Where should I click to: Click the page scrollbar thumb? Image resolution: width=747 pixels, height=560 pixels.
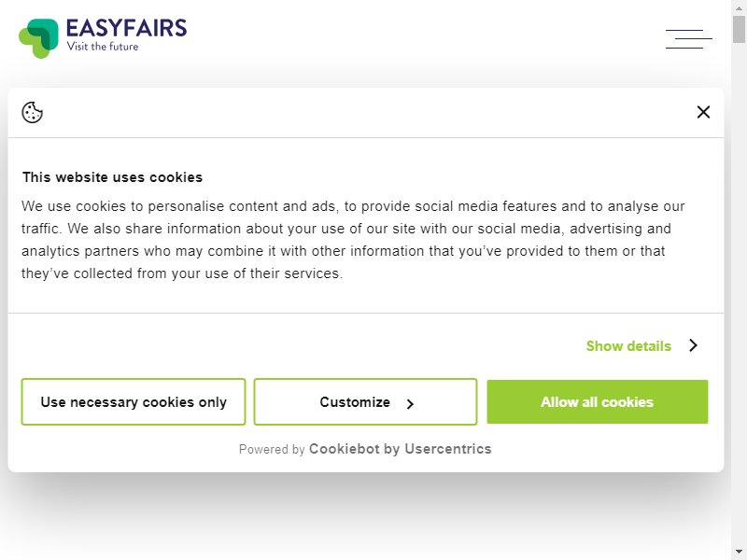(x=739, y=29)
